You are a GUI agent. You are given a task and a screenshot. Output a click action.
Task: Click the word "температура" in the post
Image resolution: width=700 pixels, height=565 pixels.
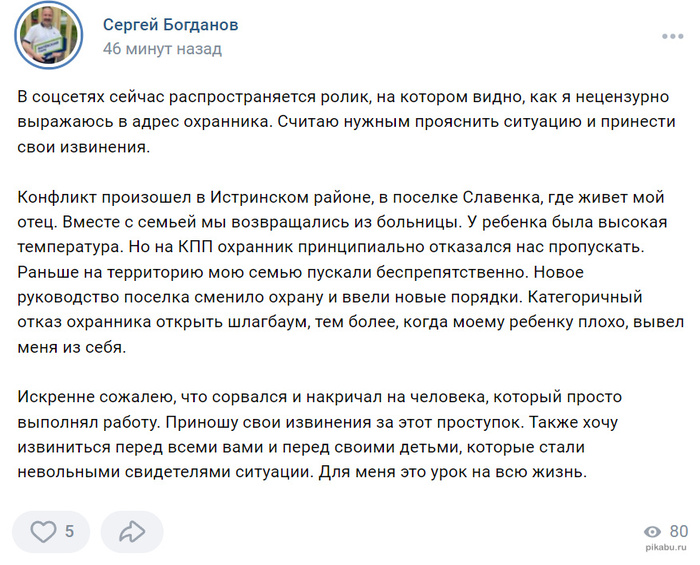pos(78,246)
